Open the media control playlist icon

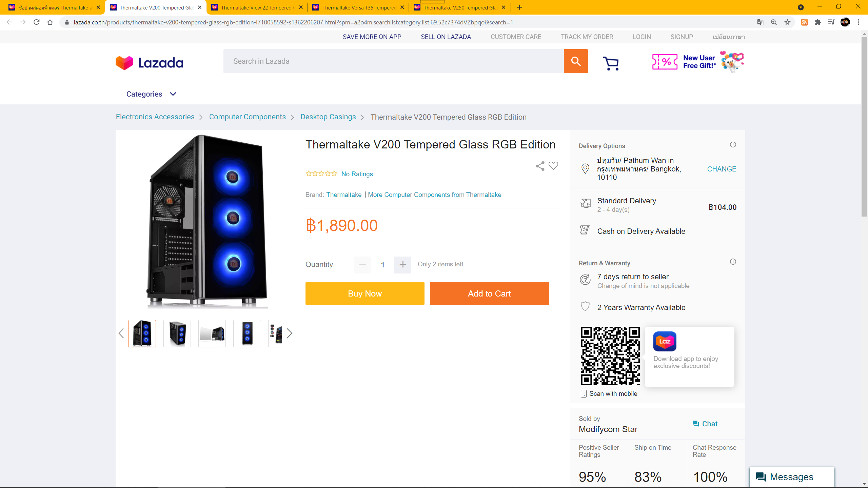(x=831, y=22)
